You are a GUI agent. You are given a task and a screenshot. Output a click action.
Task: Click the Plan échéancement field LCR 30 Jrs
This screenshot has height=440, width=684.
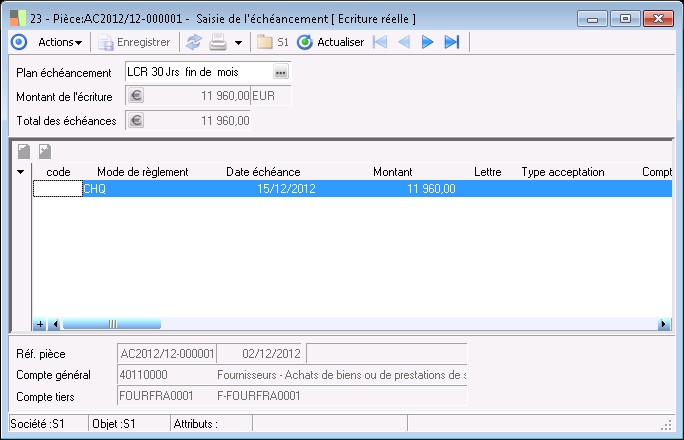click(199, 72)
